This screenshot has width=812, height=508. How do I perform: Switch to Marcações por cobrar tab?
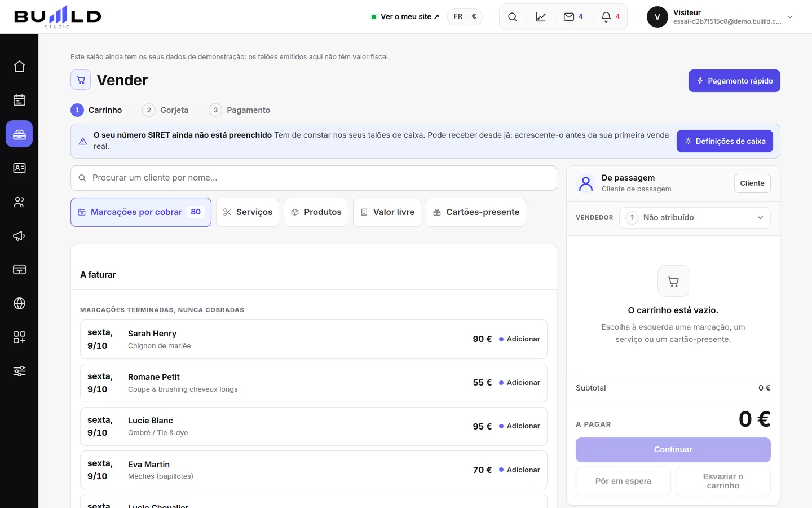pyautogui.click(x=141, y=212)
